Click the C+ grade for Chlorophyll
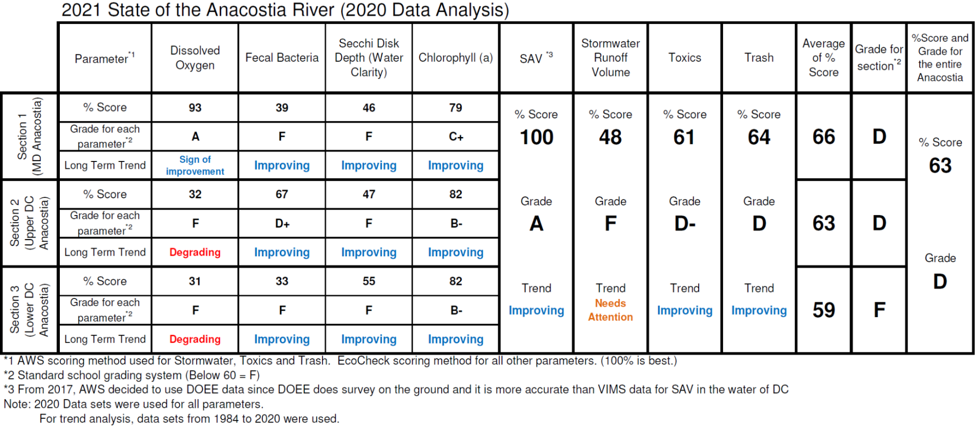 pyautogui.click(x=455, y=136)
